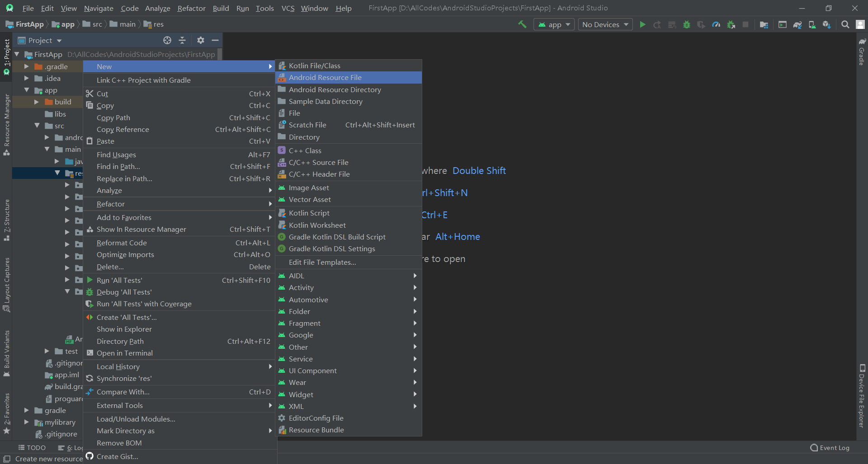Click the green Run app button
The width and height of the screenshot is (868, 464).
point(642,24)
